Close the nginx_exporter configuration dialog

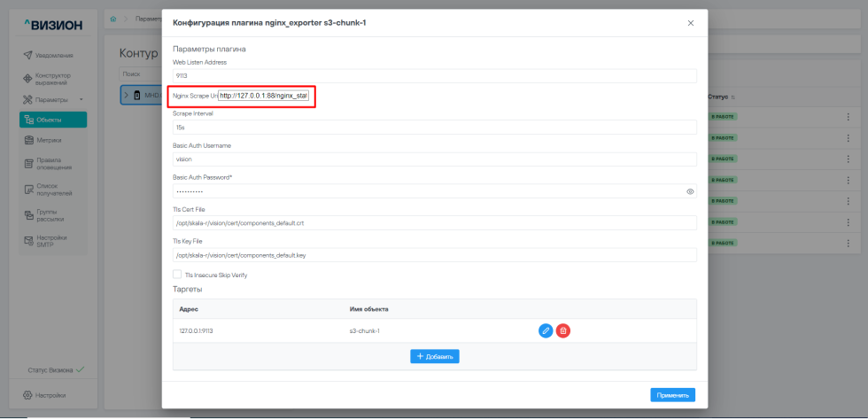[690, 23]
